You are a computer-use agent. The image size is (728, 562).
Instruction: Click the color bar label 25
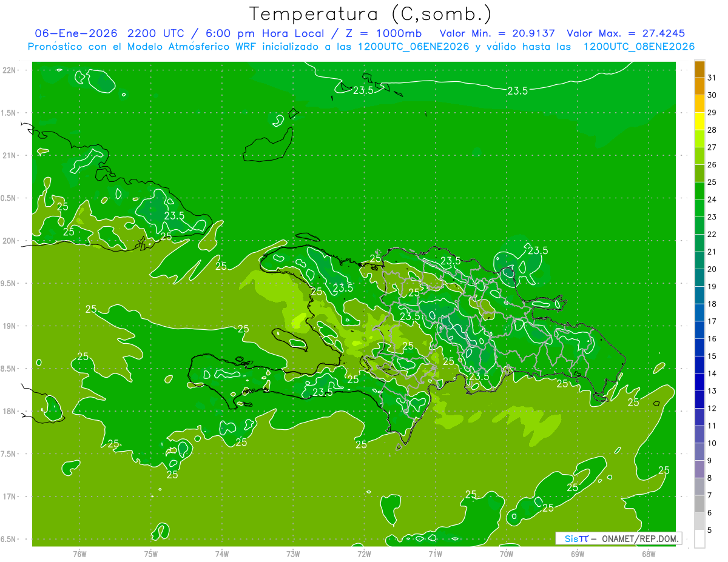712,182
